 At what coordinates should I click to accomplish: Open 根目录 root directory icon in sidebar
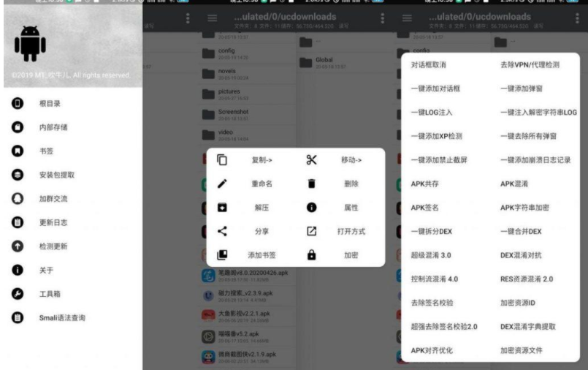pyautogui.click(x=18, y=103)
